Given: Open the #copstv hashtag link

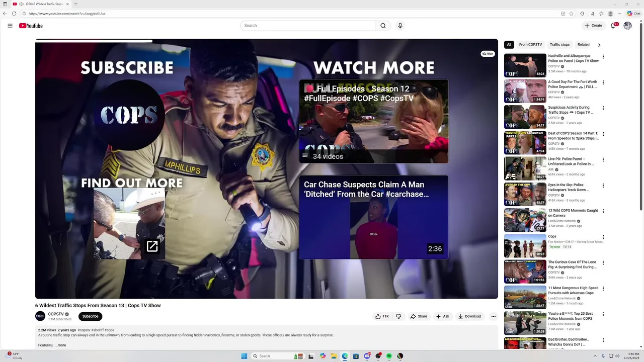Looking at the screenshot, I should [x=84, y=330].
